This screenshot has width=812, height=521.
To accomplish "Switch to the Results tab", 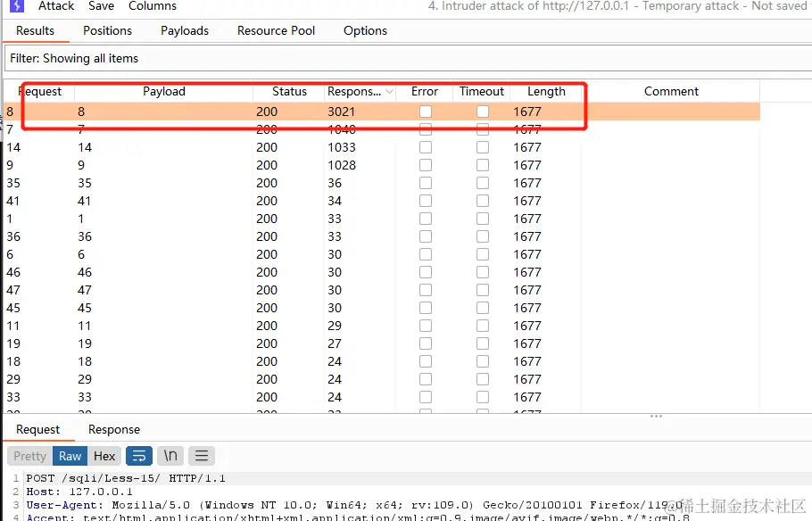I will [35, 30].
